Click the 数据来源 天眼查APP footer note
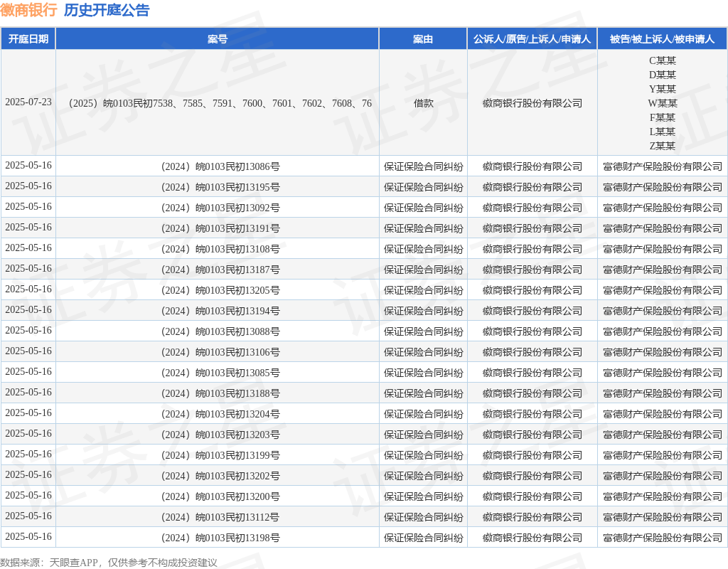The image size is (728, 569). coord(108,563)
